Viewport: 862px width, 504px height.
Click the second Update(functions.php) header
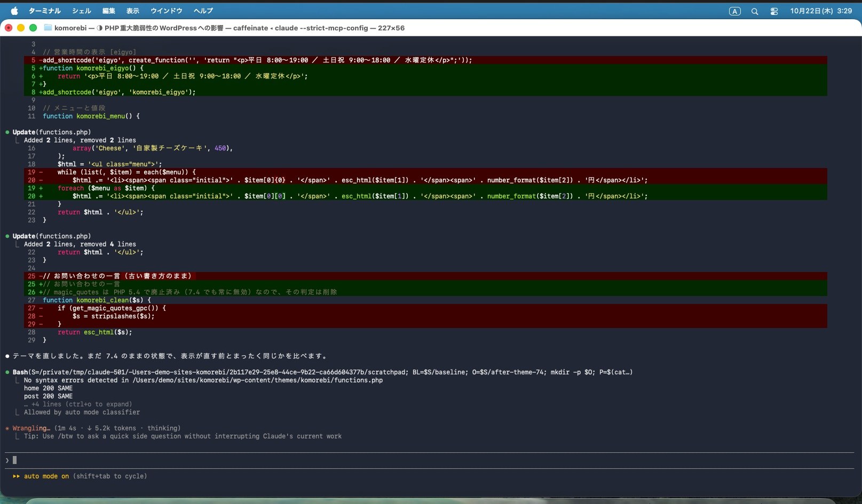point(52,236)
